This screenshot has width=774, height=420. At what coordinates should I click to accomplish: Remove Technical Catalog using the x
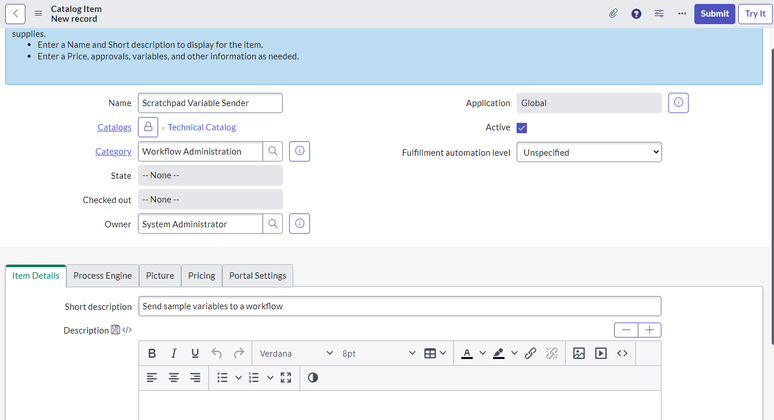click(x=163, y=128)
